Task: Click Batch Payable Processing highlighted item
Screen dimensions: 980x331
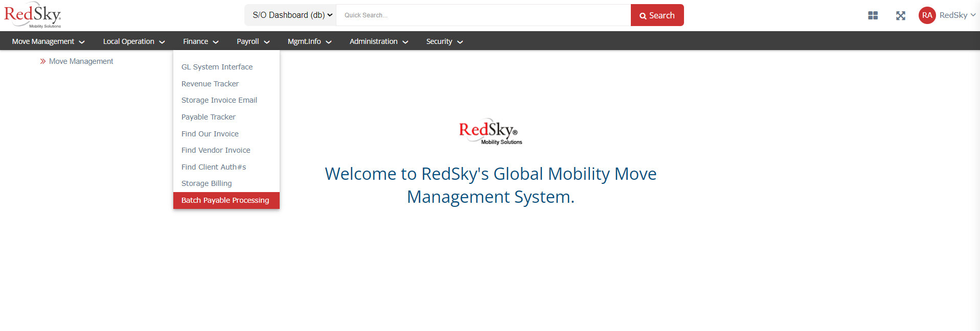Action: (226, 200)
